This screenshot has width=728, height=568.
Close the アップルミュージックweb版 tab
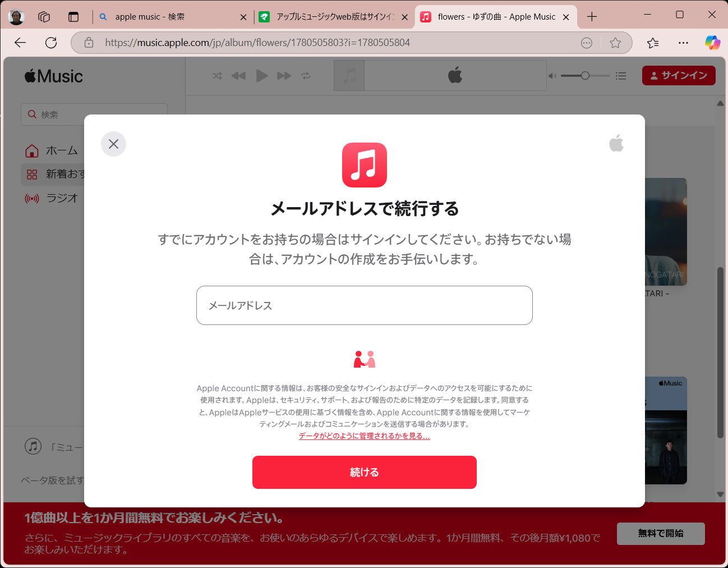405,17
